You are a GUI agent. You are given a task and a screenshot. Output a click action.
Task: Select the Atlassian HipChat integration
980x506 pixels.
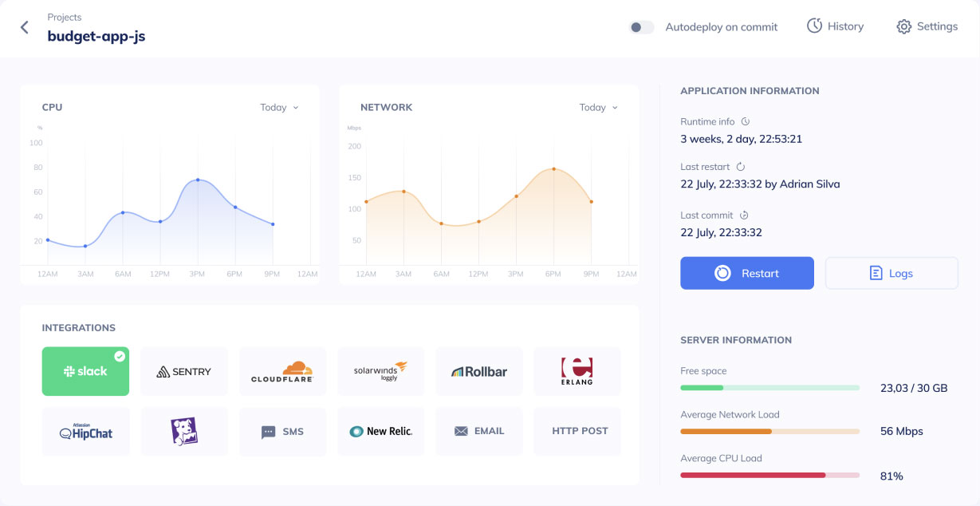pos(85,432)
